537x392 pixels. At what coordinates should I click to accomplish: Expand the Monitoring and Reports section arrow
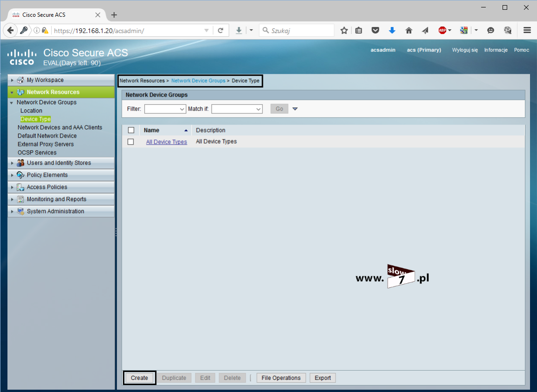(x=12, y=199)
